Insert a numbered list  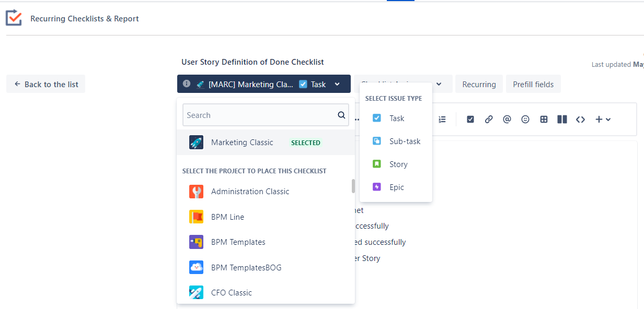point(442,120)
